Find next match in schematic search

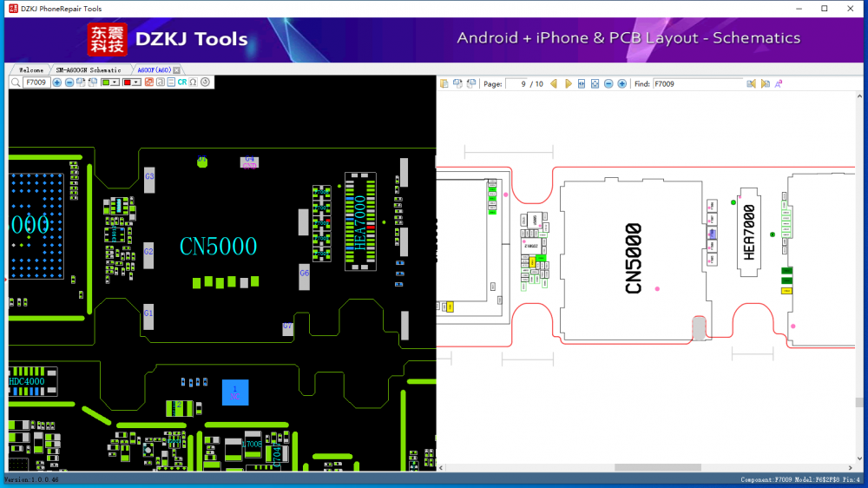click(765, 84)
